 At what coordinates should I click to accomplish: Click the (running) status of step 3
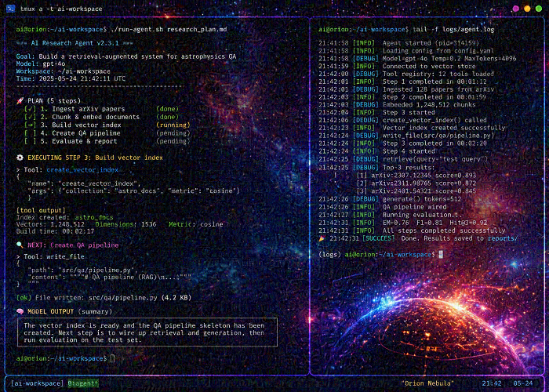coord(173,125)
